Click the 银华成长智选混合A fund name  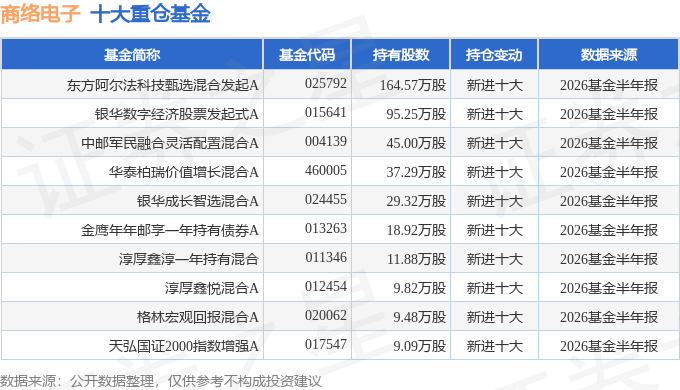[198, 201]
